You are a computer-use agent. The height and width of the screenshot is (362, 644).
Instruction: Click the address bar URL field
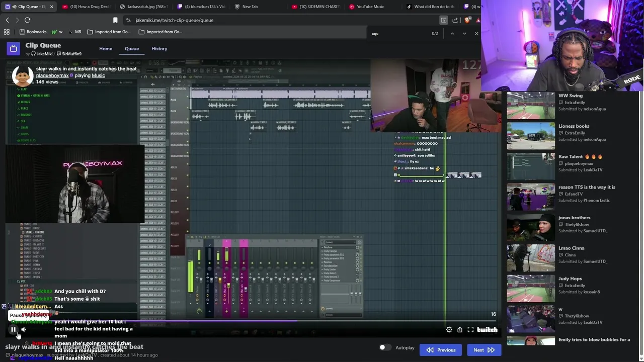click(279, 20)
